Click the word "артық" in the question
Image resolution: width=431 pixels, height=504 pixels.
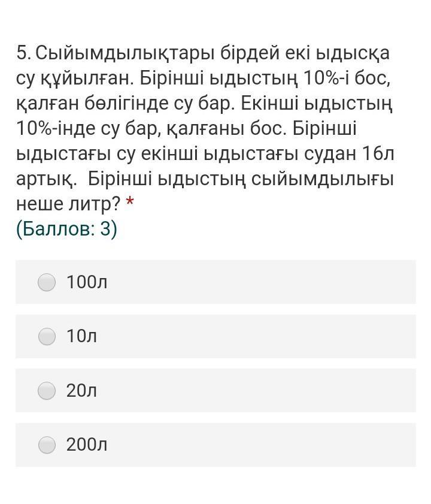point(44,179)
